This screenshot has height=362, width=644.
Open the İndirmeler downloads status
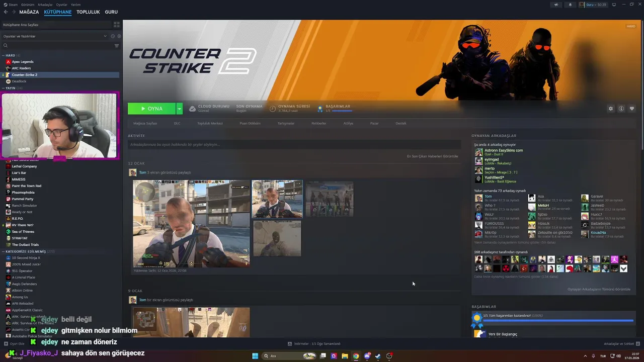coord(314,344)
